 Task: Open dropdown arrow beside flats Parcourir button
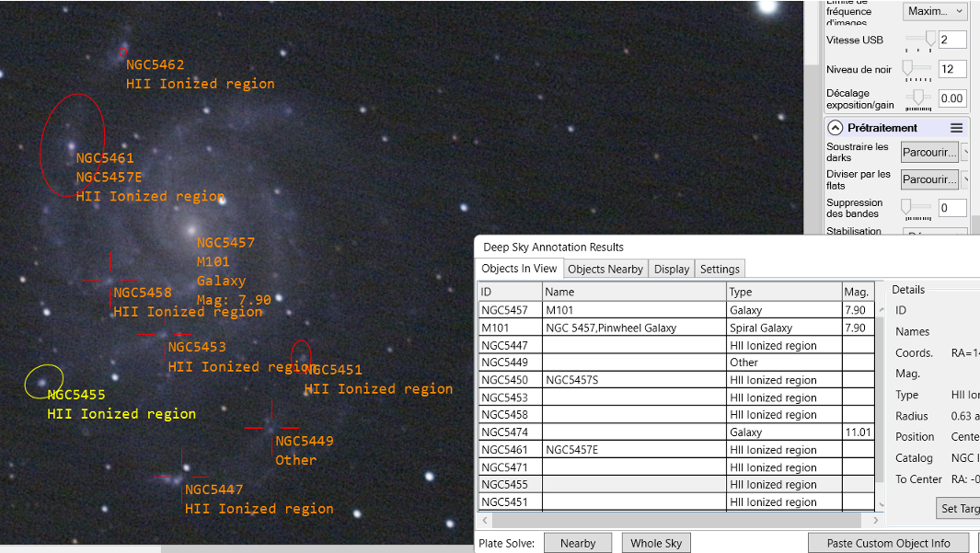964,179
